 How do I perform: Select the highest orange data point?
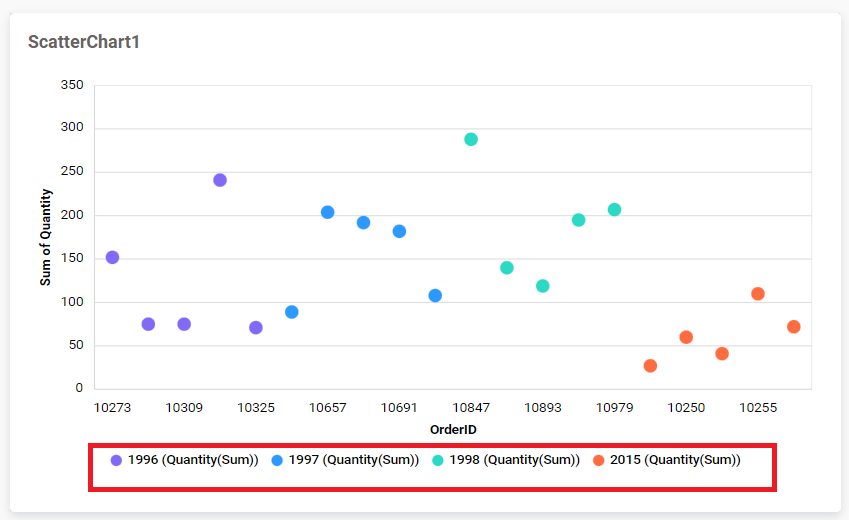[758, 294]
